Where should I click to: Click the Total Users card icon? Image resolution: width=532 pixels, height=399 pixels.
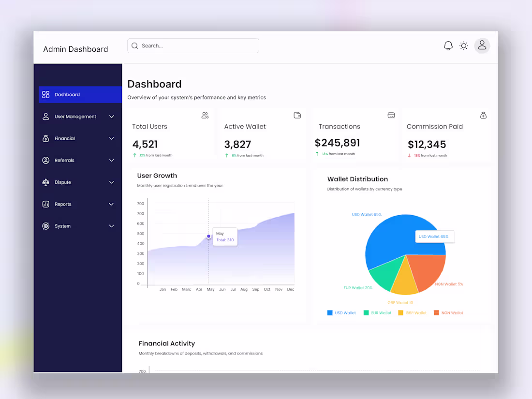pyautogui.click(x=205, y=115)
